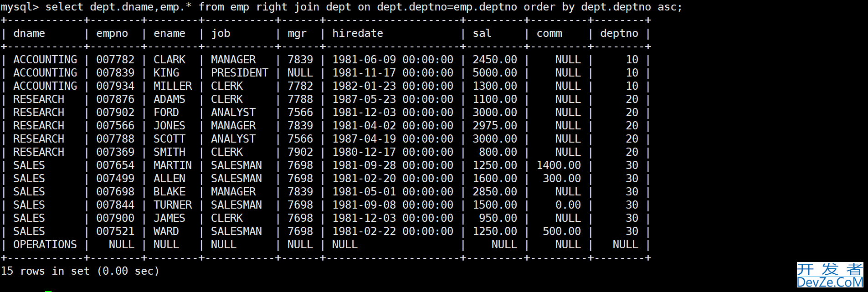This screenshot has height=292, width=868.
Task: Click the hiredate column header
Action: click(358, 33)
